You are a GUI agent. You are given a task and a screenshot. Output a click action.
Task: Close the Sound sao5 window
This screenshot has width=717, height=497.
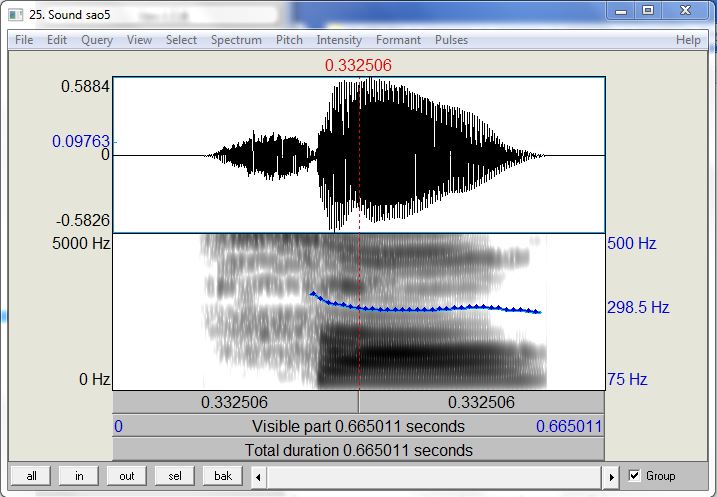point(685,11)
